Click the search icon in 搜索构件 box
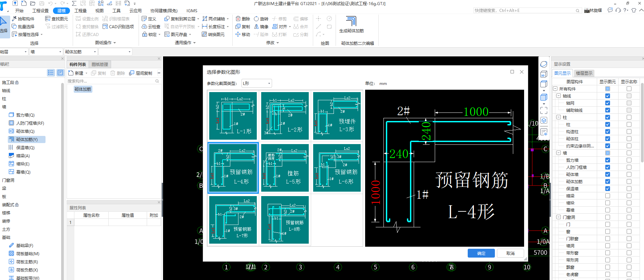The width and height of the screenshot is (644, 280). (157, 81)
